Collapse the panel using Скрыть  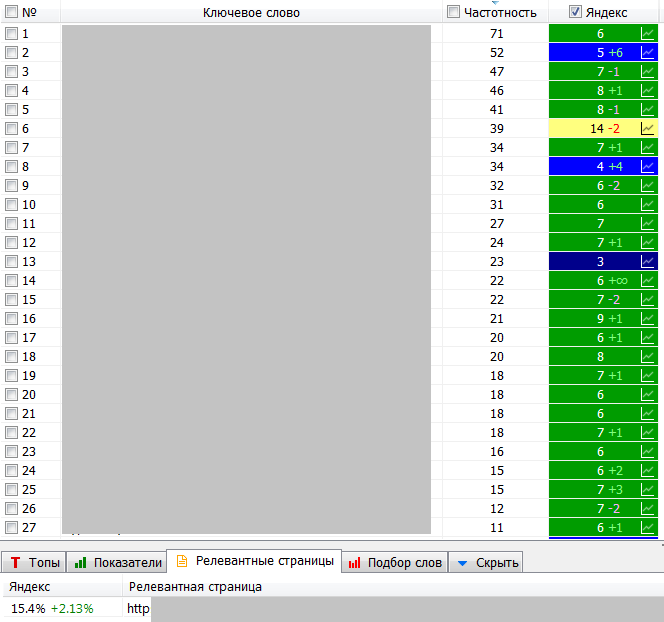pos(486,562)
